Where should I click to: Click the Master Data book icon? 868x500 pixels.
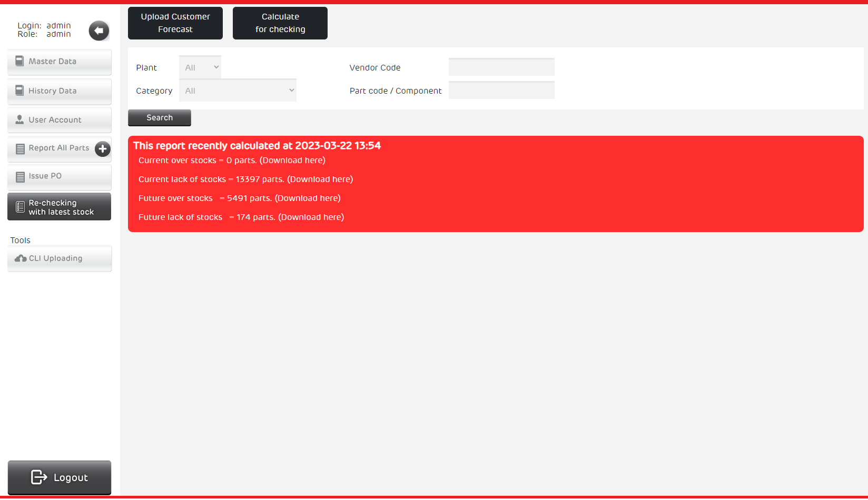point(19,61)
